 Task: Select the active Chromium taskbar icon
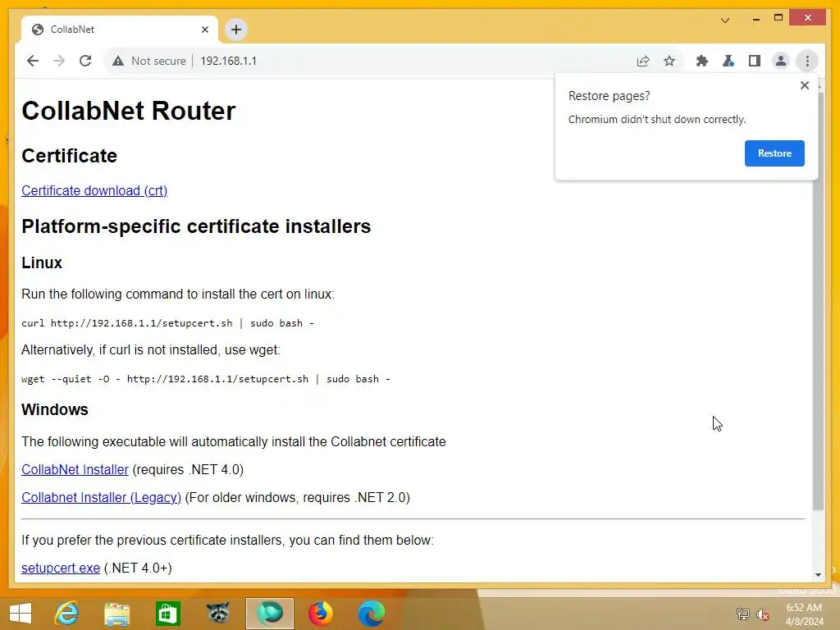coord(270,614)
